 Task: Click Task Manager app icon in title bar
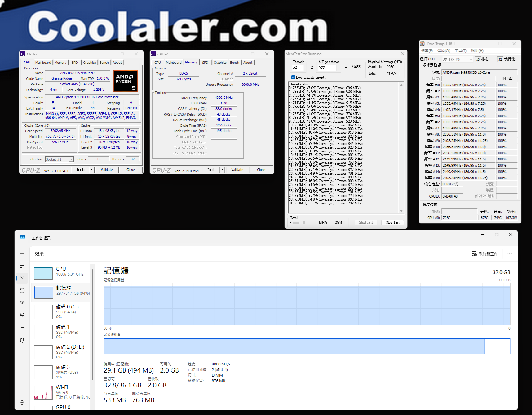tap(23, 238)
